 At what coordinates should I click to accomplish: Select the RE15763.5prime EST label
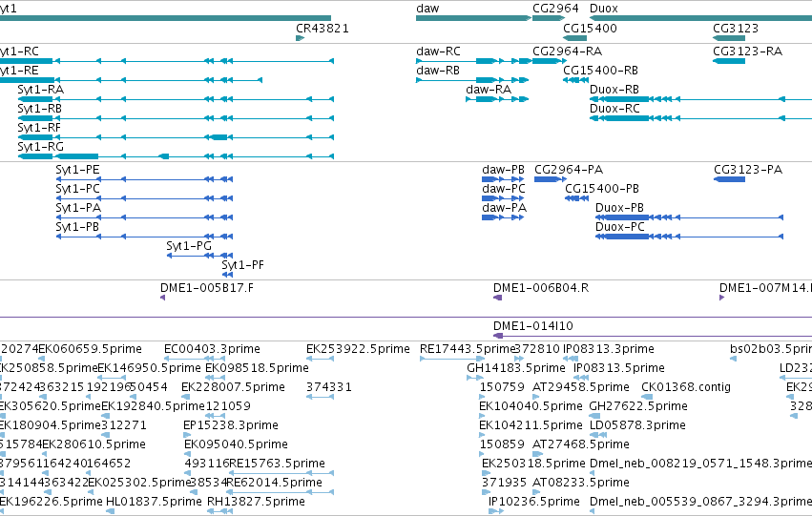pyautogui.click(x=277, y=464)
